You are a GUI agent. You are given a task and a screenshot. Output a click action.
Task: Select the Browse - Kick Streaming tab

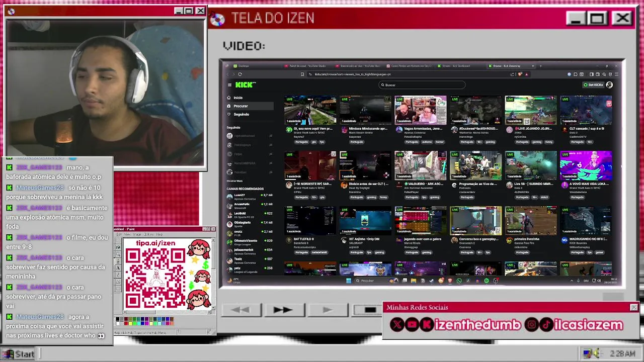511,66
